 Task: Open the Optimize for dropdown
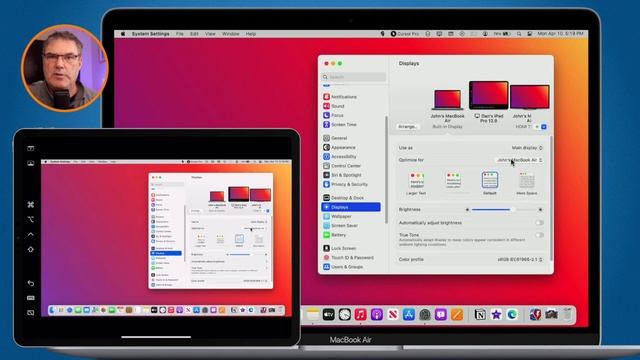point(519,160)
